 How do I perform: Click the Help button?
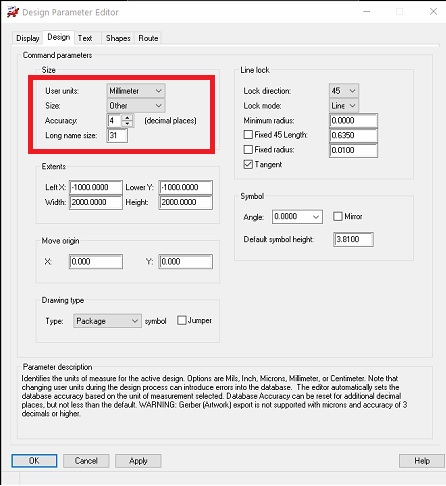[x=422, y=461]
